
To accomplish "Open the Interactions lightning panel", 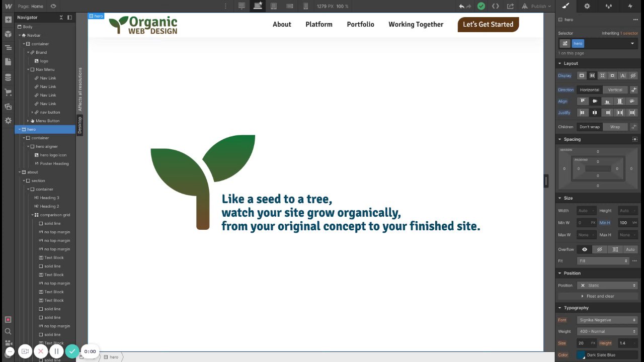I will [630, 6].
